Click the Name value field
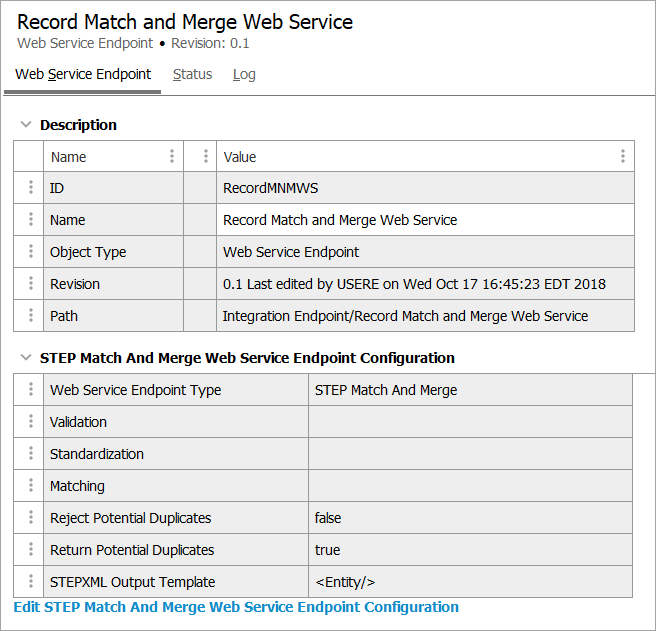The image size is (656, 631). tap(426, 220)
